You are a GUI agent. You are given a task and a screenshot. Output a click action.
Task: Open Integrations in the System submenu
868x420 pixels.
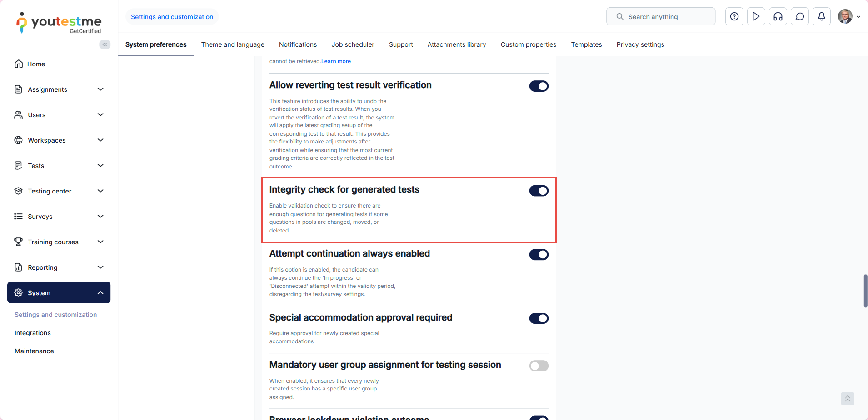(x=33, y=333)
